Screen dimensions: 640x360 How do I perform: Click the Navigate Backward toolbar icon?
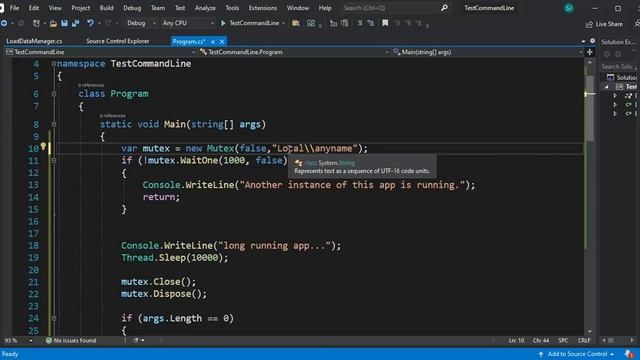(x=4, y=23)
